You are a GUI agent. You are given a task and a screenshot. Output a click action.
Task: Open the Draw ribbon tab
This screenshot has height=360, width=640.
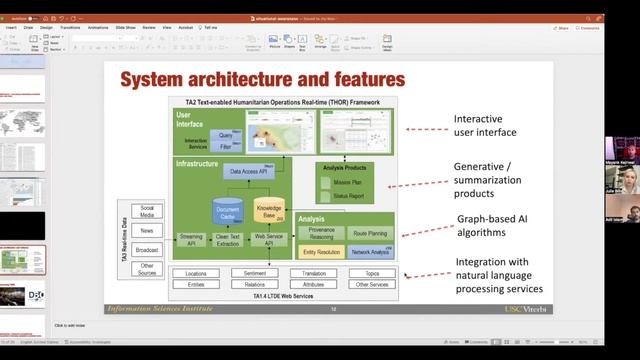pos(28,28)
